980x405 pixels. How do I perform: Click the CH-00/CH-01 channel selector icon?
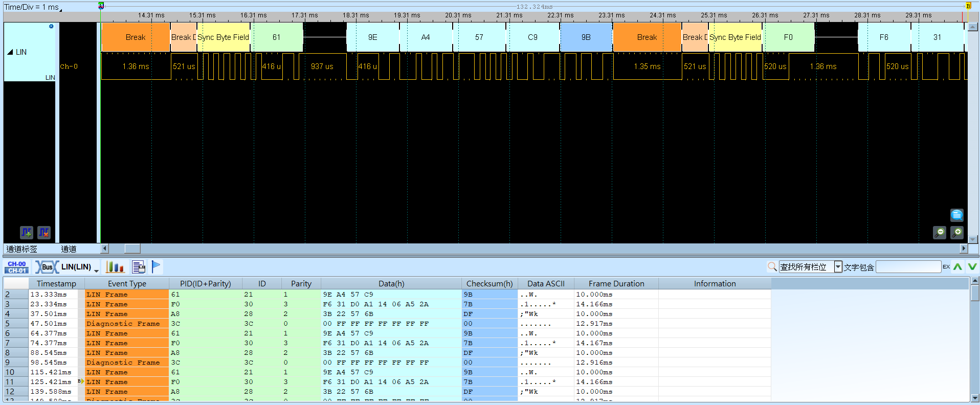click(x=17, y=267)
